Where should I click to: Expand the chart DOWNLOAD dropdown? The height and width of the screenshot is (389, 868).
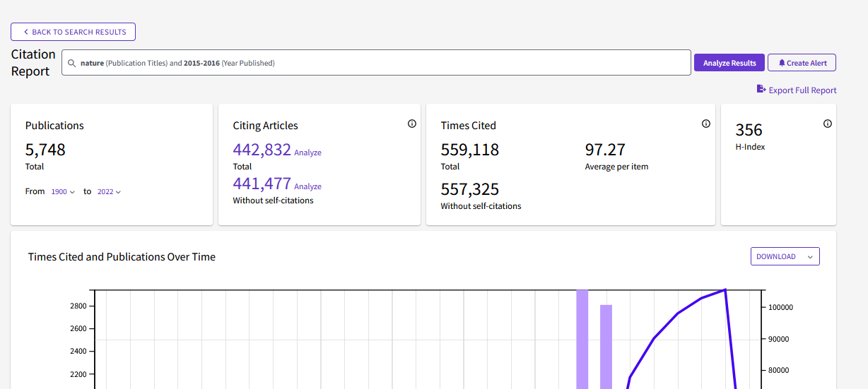pyautogui.click(x=785, y=257)
